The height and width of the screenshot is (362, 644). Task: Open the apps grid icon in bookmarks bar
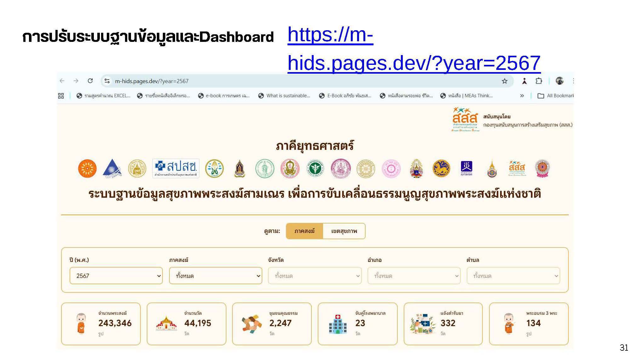point(61,96)
